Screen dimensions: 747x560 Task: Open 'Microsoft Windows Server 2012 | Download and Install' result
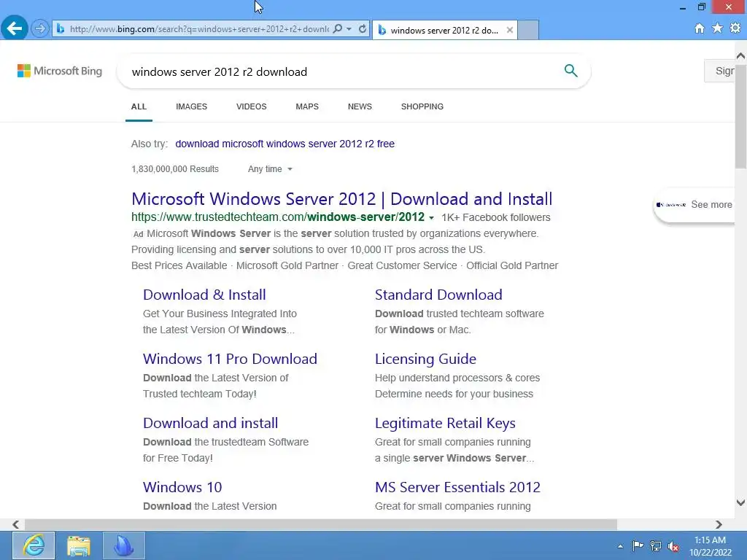coord(341,199)
